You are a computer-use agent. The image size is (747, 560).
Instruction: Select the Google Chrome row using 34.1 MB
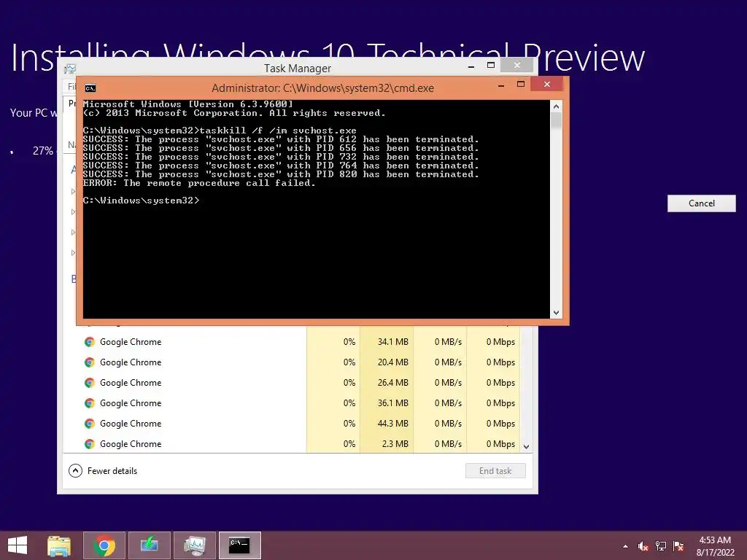click(x=292, y=342)
